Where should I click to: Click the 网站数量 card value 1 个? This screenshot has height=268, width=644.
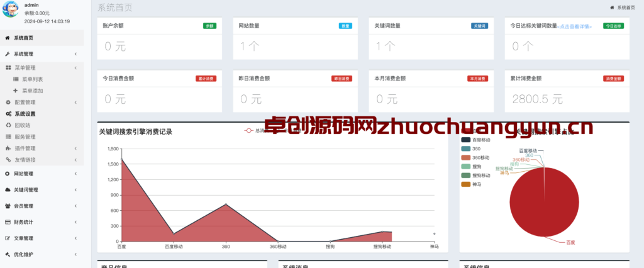[250, 46]
